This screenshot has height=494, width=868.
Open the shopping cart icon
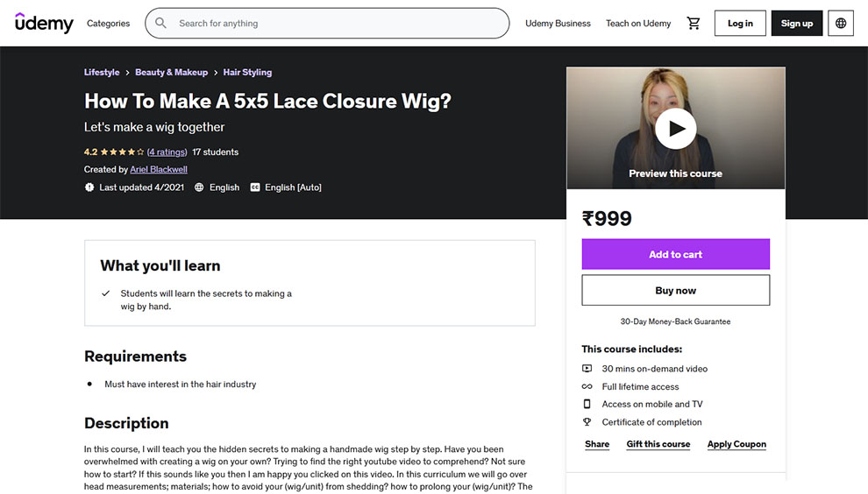693,24
